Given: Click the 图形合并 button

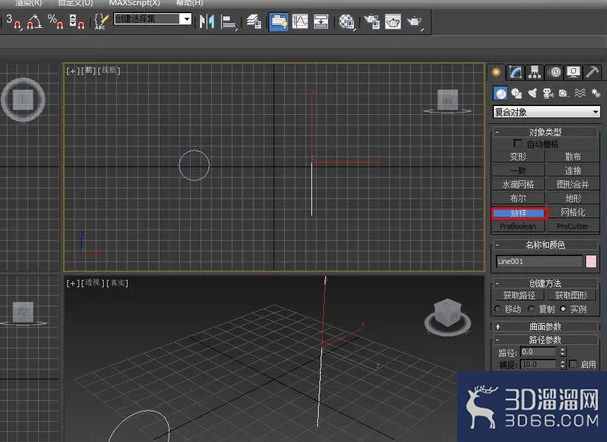Looking at the screenshot, I should pos(573,184).
